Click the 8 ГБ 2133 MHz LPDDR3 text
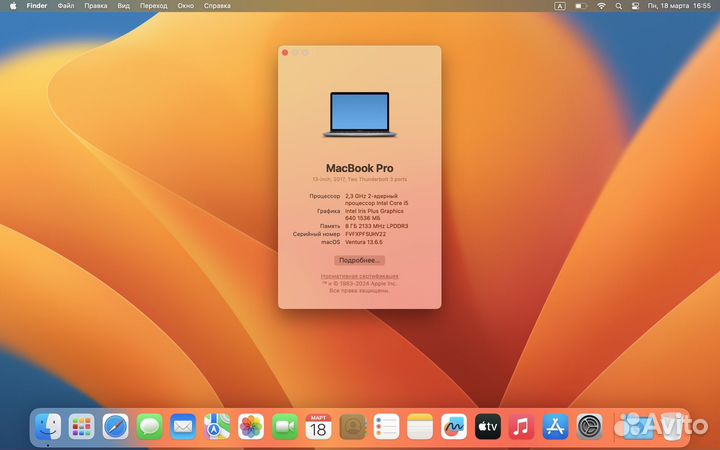 pos(377,226)
